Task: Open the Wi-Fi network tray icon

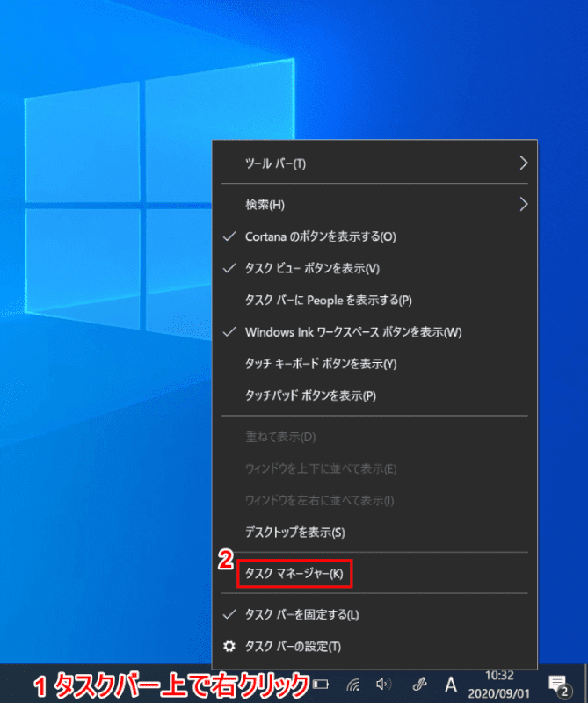Action: [353, 685]
